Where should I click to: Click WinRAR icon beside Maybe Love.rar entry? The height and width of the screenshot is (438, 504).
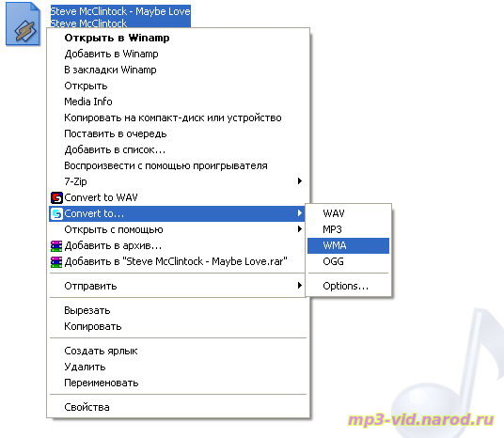coord(56,262)
